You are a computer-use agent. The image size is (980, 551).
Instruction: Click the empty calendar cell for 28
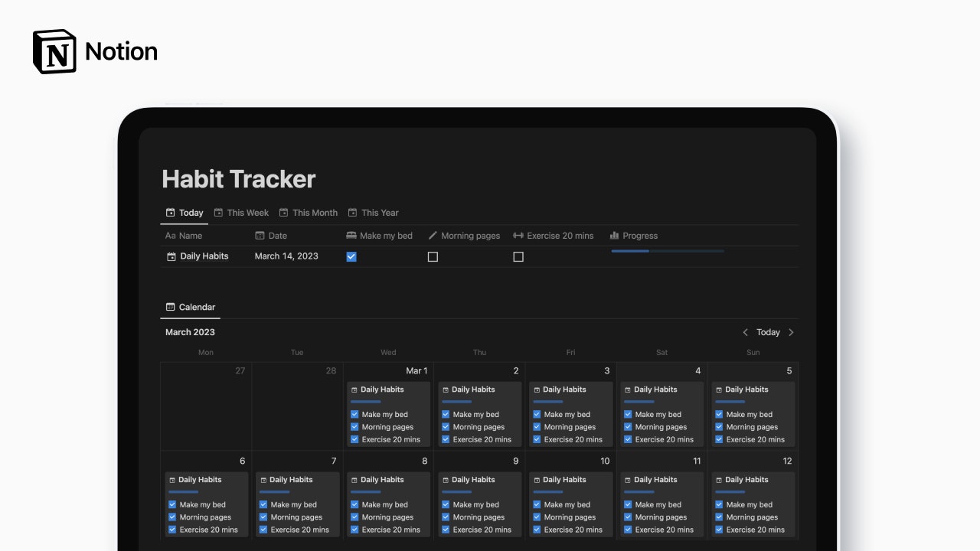click(x=298, y=406)
